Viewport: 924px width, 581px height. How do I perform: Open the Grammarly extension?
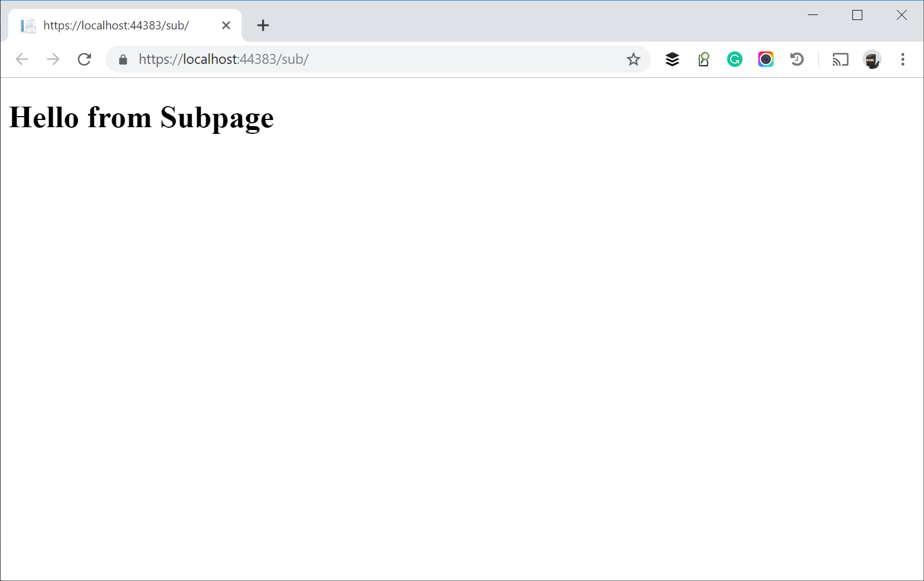[x=734, y=59]
